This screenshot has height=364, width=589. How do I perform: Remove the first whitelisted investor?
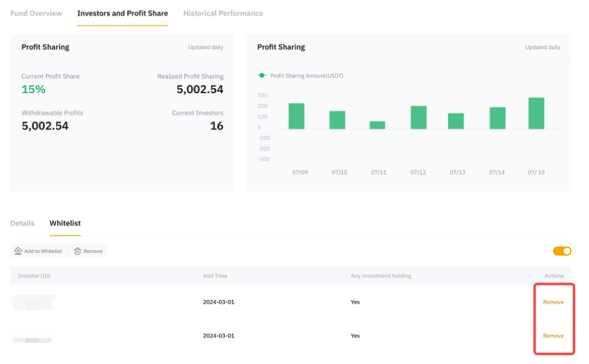(x=553, y=302)
